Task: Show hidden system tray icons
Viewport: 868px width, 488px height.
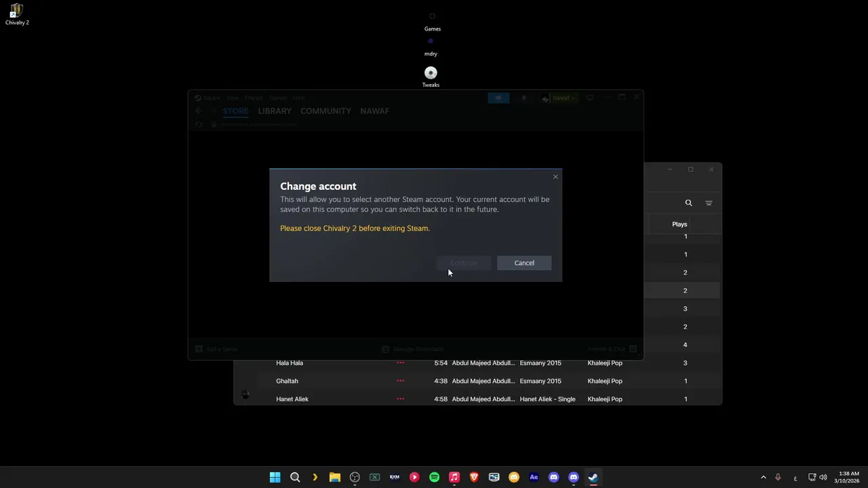Action: pos(763,477)
